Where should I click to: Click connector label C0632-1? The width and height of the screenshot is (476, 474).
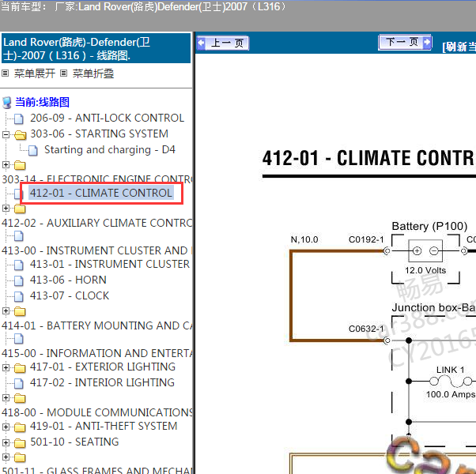[x=366, y=329]
